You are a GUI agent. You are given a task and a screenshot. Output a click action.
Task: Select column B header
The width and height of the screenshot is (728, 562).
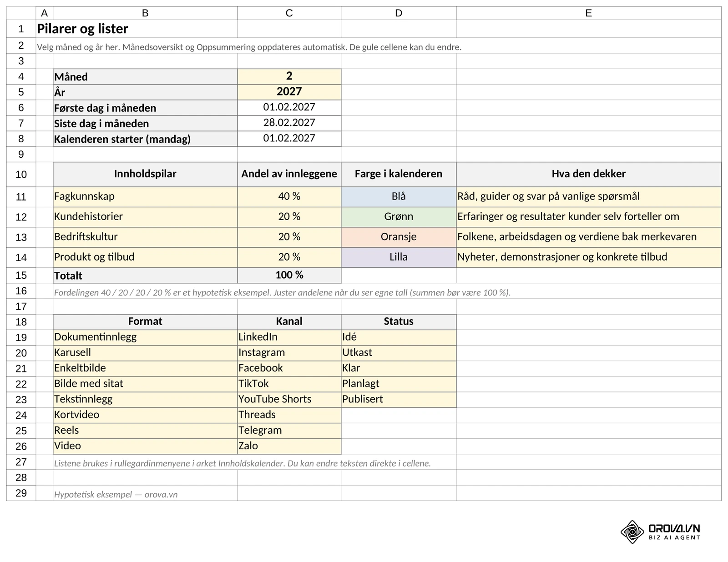click(x=145, y=13)
